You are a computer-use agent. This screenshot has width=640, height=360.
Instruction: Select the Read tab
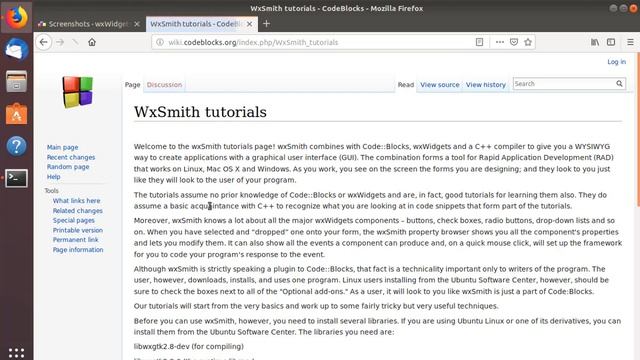click(x=406, y=84)
